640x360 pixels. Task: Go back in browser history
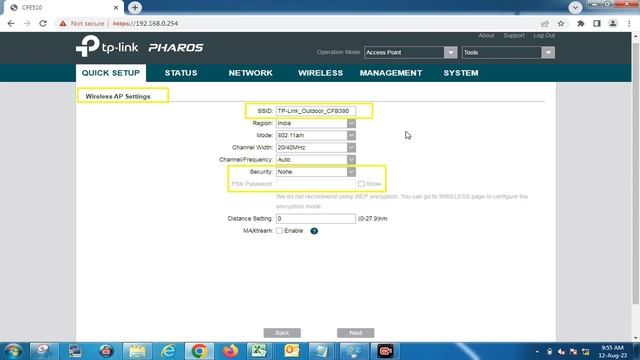[11, 24]
